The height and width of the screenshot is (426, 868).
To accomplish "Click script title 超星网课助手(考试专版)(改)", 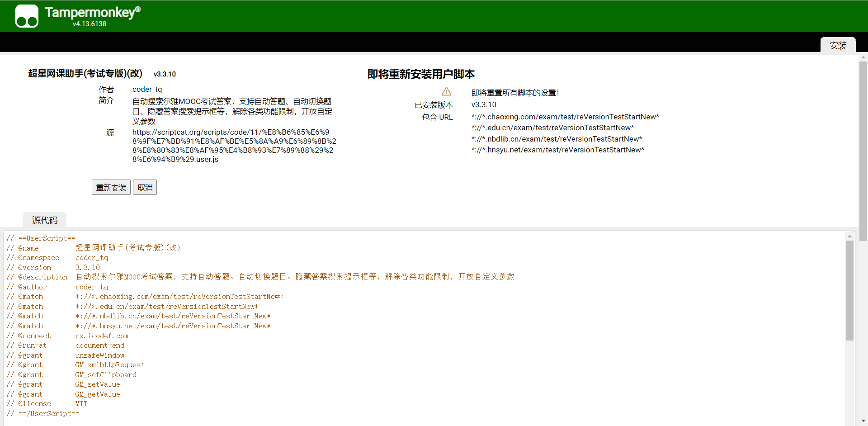I will click(85, 73).
